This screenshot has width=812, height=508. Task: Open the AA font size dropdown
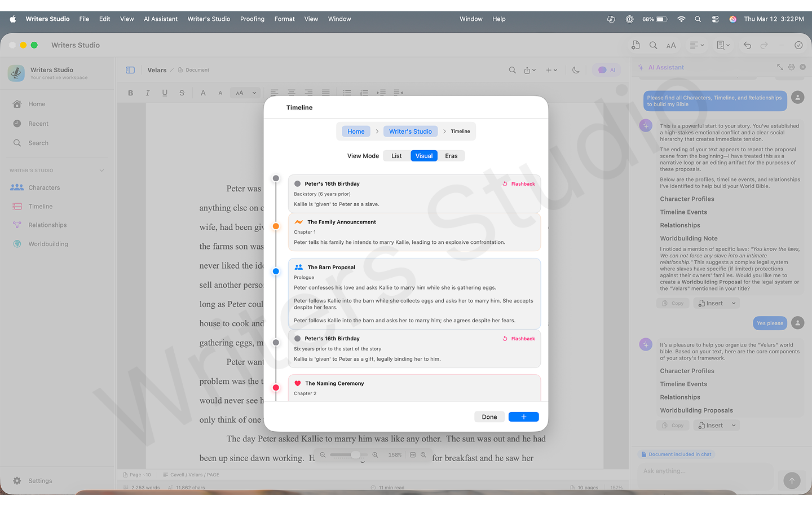click(246, 93)
